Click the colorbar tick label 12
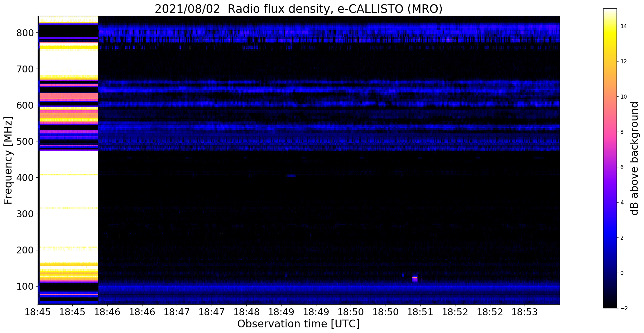 (624, 61)
